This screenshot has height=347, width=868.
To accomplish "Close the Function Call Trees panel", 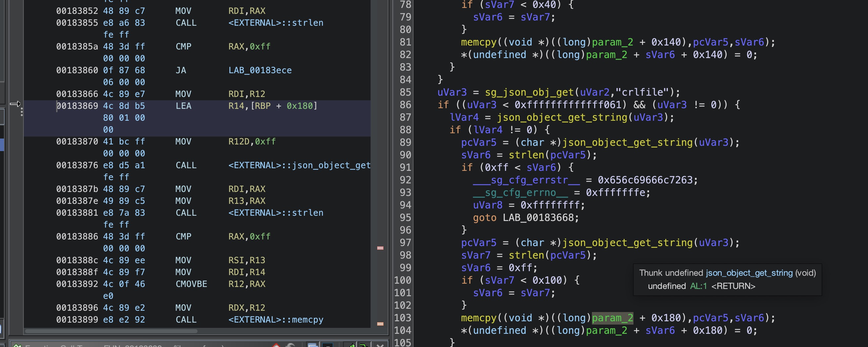I will [x=380, y=345].
